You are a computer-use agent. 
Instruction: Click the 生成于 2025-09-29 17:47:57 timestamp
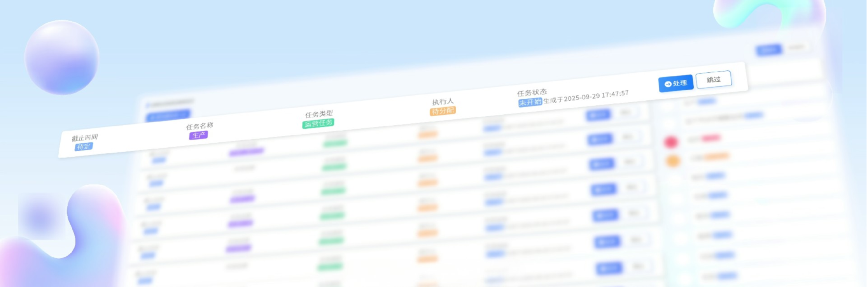tap(586, 97)
